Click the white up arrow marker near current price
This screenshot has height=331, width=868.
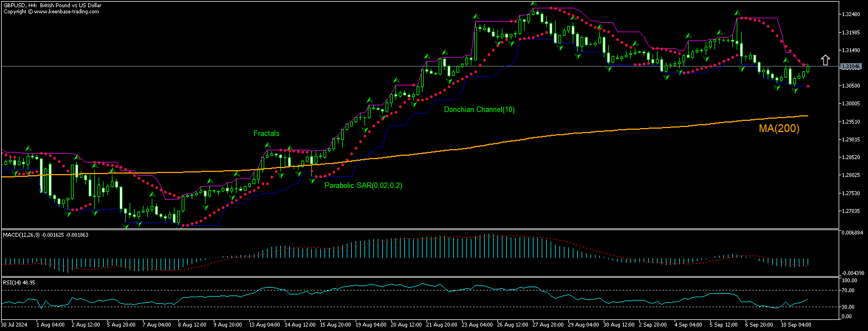pyautogui.click(x=825, y=60)
